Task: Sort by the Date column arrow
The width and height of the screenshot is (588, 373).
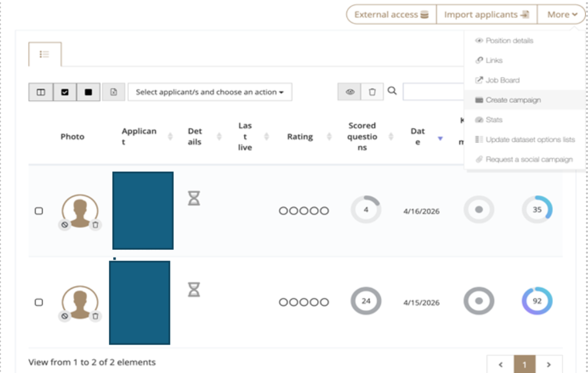Action: (440, 138)
